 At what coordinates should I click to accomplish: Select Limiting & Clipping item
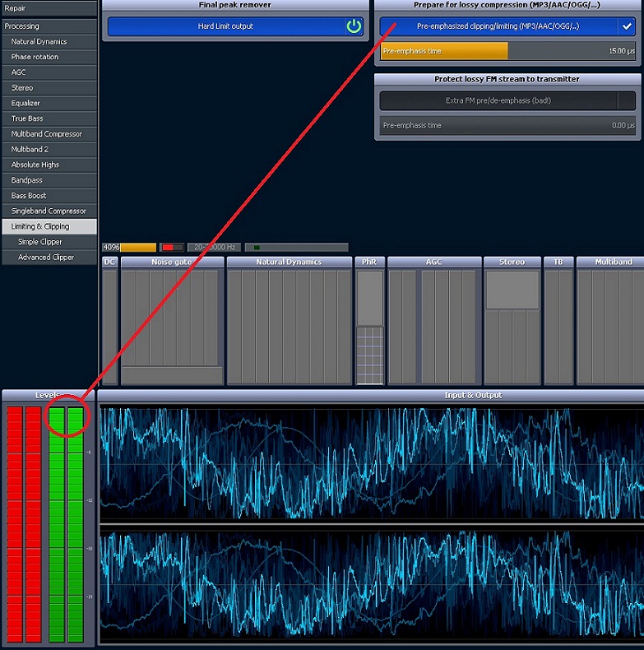(49, 226)
